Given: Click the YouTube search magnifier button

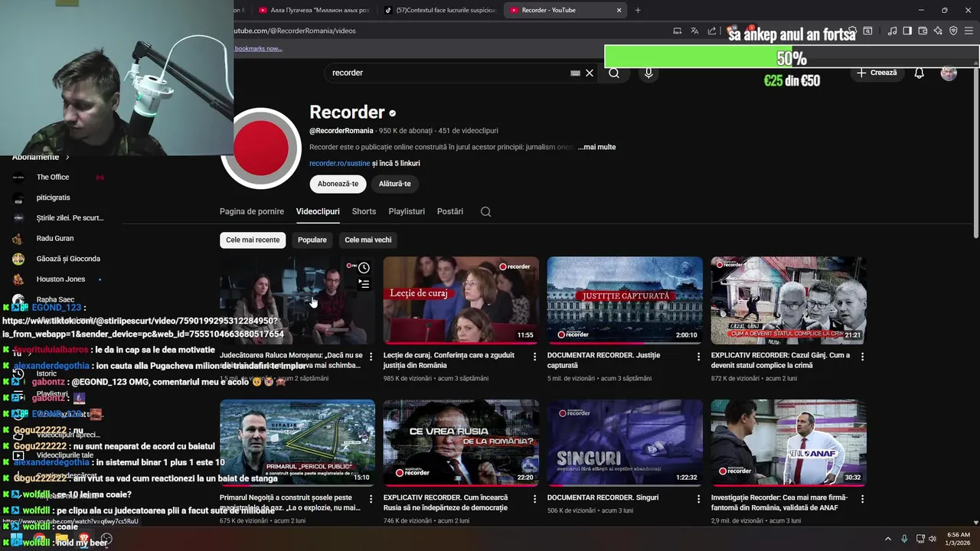Looking at the screenshot, I should [614, 73].
